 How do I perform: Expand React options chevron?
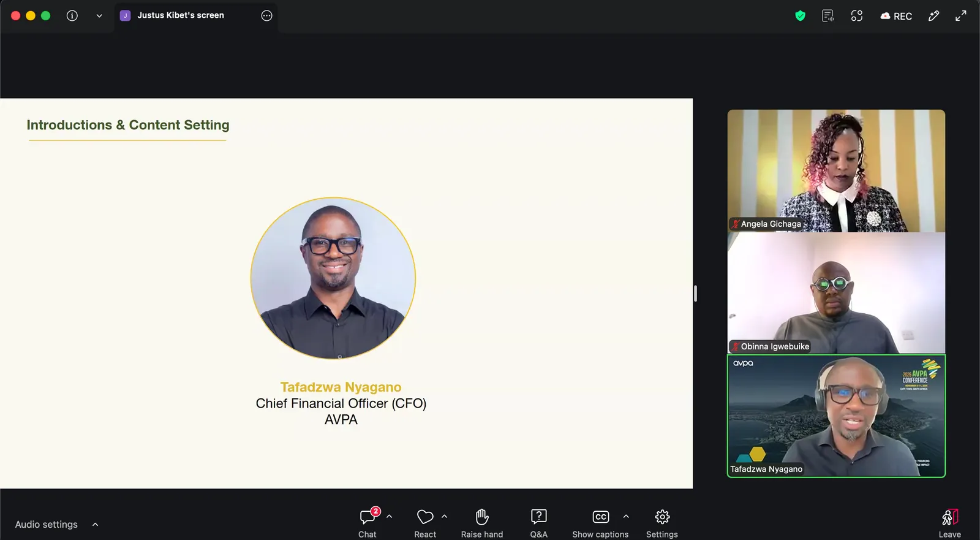pos(445,517)
